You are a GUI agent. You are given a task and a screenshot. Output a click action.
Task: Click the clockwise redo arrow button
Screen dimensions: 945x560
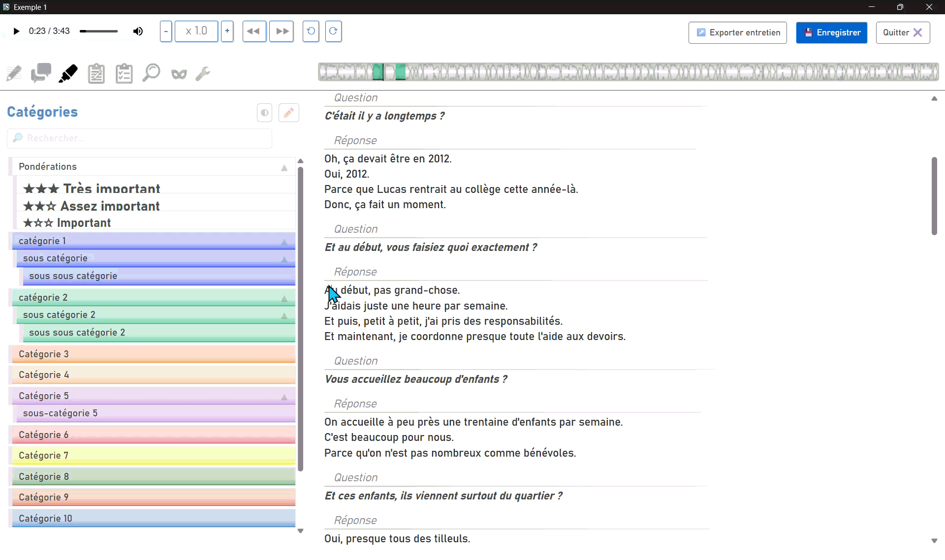333,31
